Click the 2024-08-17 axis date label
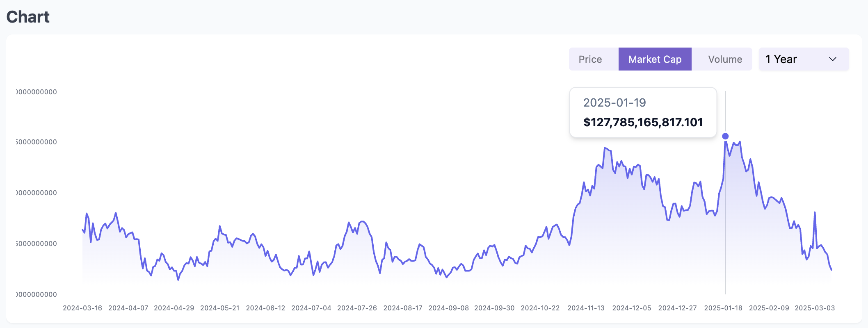Image resolution: width=868 pixels, height=328 pixels. click(403, 308)
